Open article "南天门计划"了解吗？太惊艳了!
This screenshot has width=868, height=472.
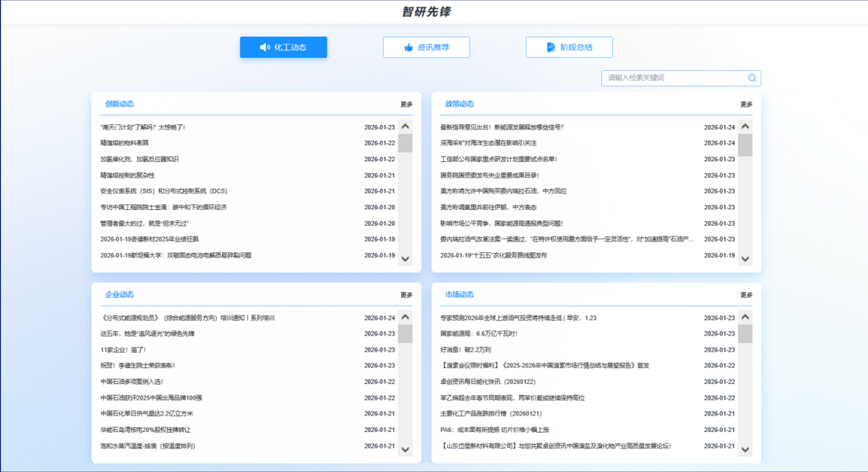142,127
